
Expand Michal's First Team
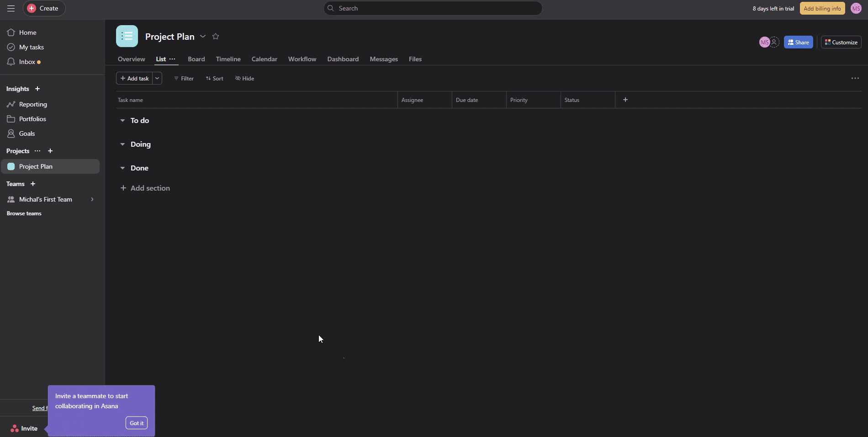(92, 199)
